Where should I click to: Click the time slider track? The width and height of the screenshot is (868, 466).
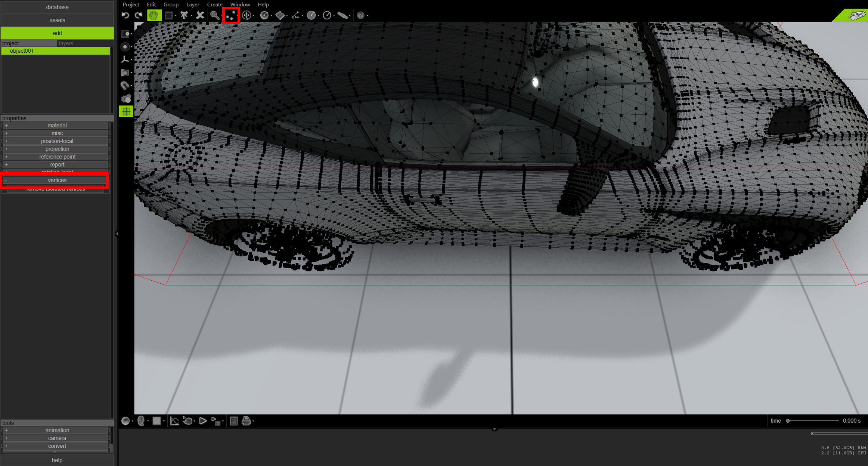pyautogui.click(x=814, y=421)
